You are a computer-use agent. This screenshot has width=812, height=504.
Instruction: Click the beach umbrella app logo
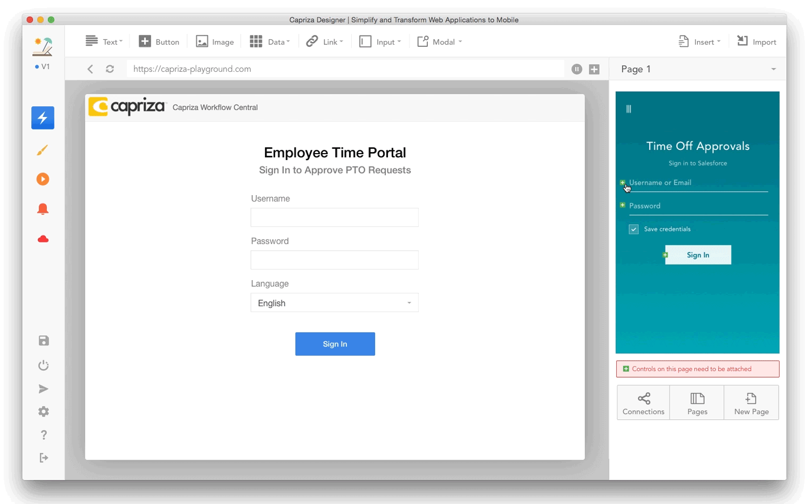pos(43,47)
